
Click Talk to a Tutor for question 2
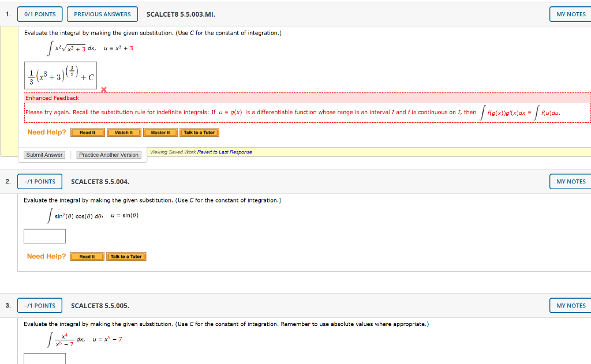tap(126, 256)
